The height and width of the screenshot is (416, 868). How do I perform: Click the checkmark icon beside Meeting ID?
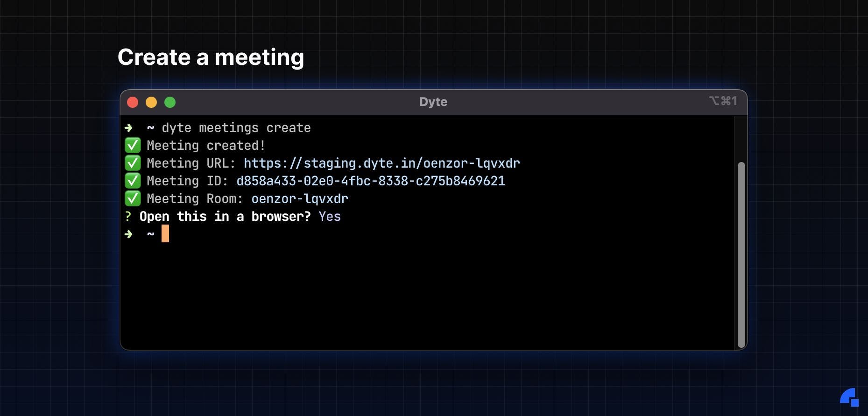pos(133,181)
